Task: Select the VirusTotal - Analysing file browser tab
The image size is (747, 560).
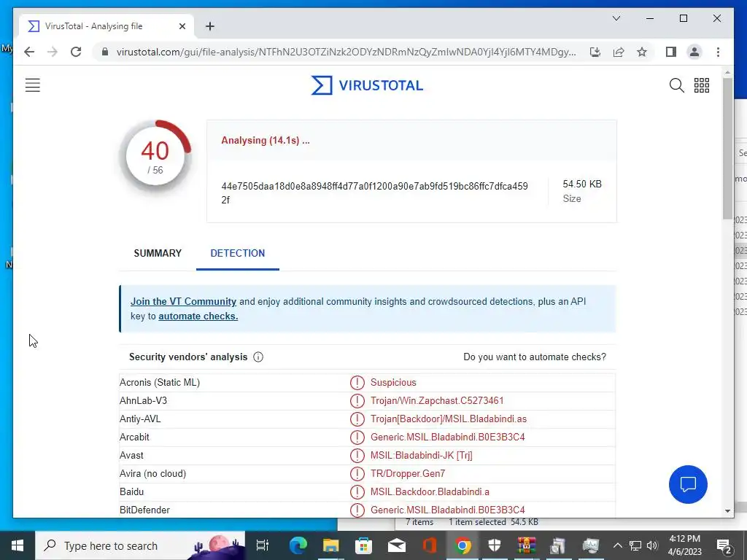Action: pyautogui.click(x=107, y=26)
